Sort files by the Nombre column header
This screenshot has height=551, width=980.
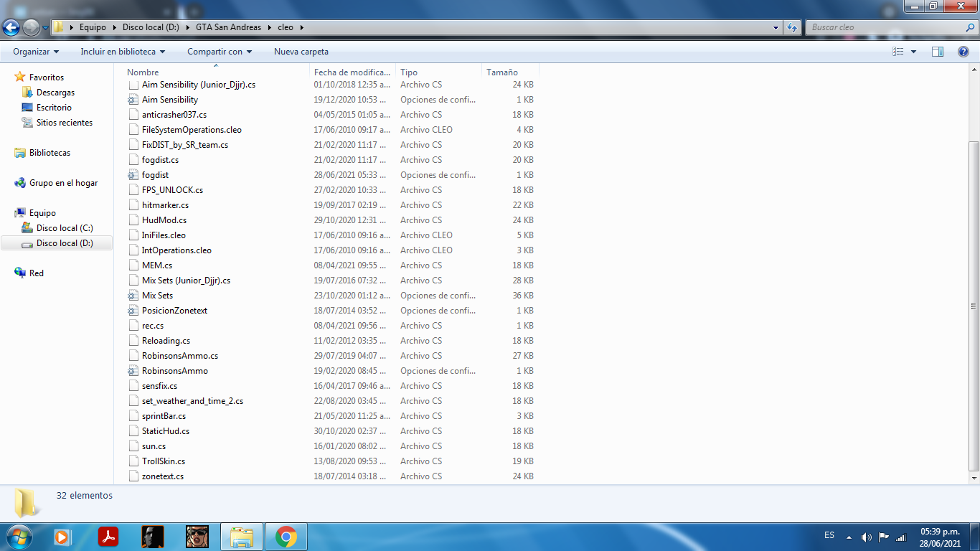tap(218, 72)
